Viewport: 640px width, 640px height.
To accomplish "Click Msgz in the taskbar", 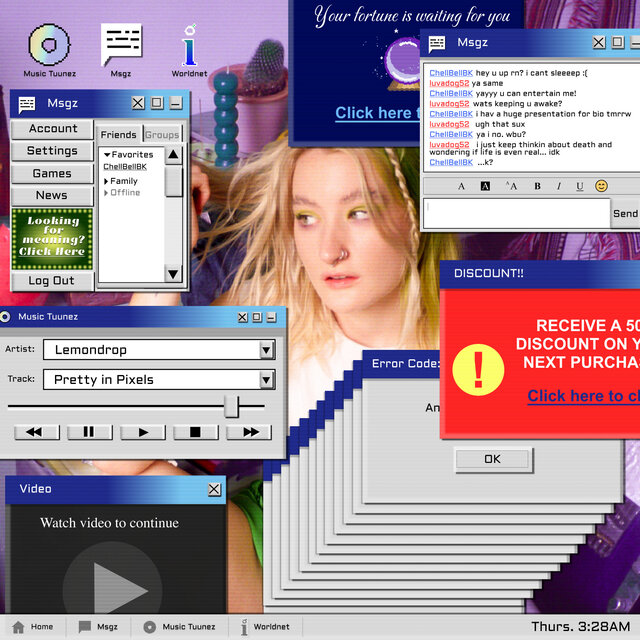I will [x=98, y=627].
